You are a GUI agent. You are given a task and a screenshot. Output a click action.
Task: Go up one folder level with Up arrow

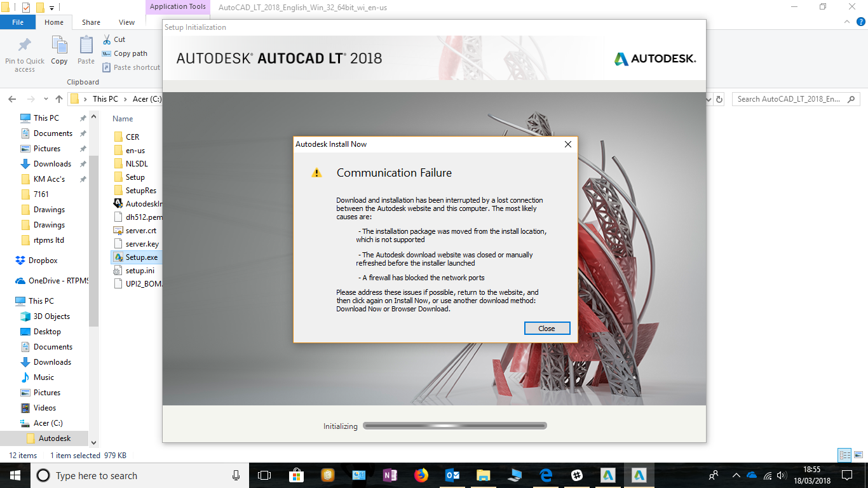click(x=59, y=99)
